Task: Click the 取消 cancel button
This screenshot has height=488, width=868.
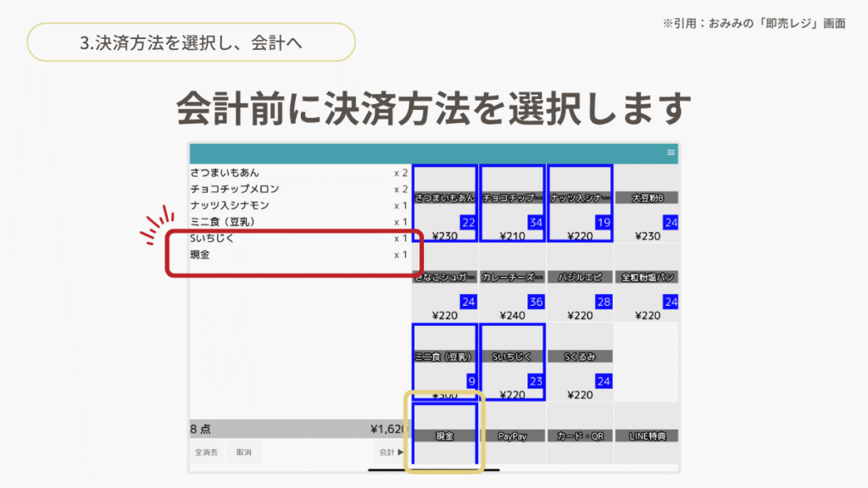Action: click(244, 452)
